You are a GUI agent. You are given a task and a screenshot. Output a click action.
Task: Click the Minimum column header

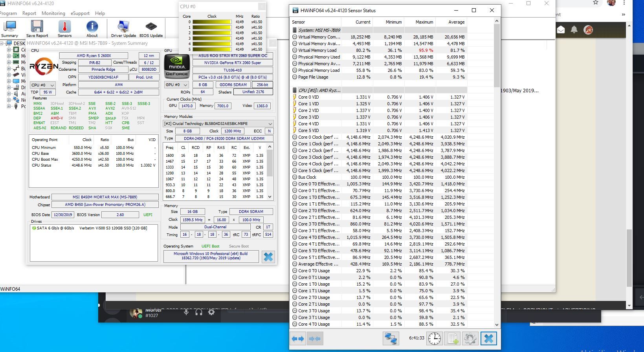coord(389,22)
